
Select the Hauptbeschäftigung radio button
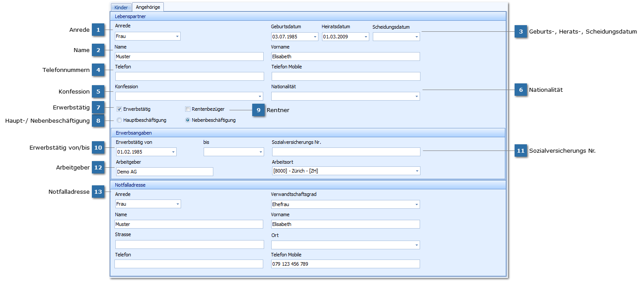coord(119,120)
